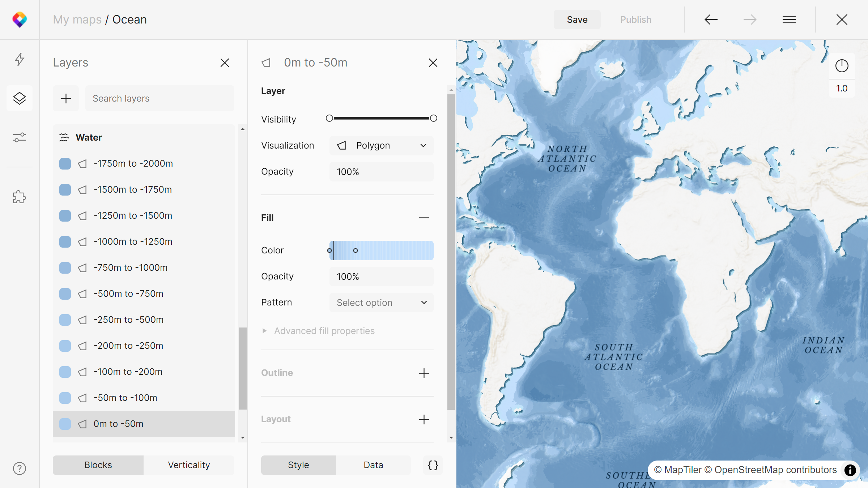Open the puzzle piece plugins icon
This screenshot has height=488, width=868.
(20, 197)
